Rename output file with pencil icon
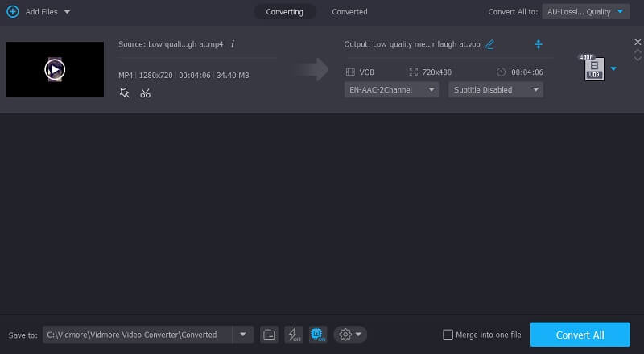 click(489, 43)
